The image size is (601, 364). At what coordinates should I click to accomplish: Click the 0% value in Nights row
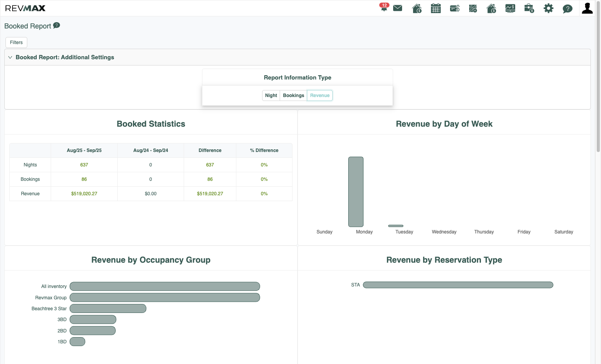pyautogui.click(x=264, y=165)
